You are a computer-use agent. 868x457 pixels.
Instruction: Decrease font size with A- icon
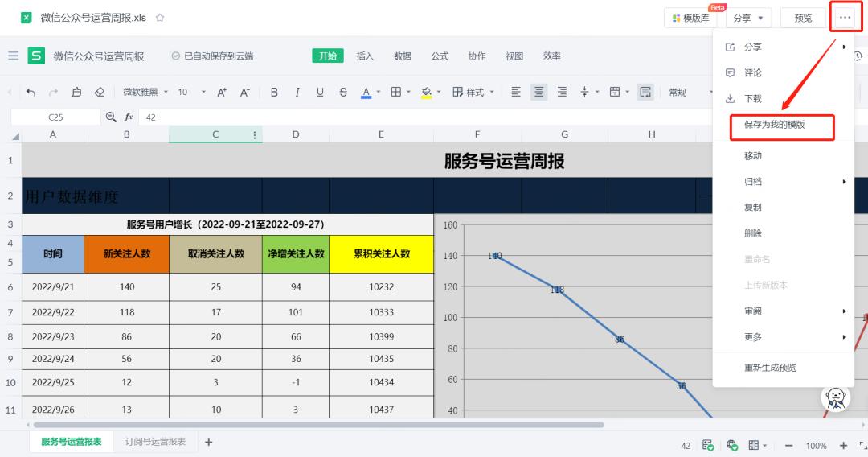click(244, 92)
